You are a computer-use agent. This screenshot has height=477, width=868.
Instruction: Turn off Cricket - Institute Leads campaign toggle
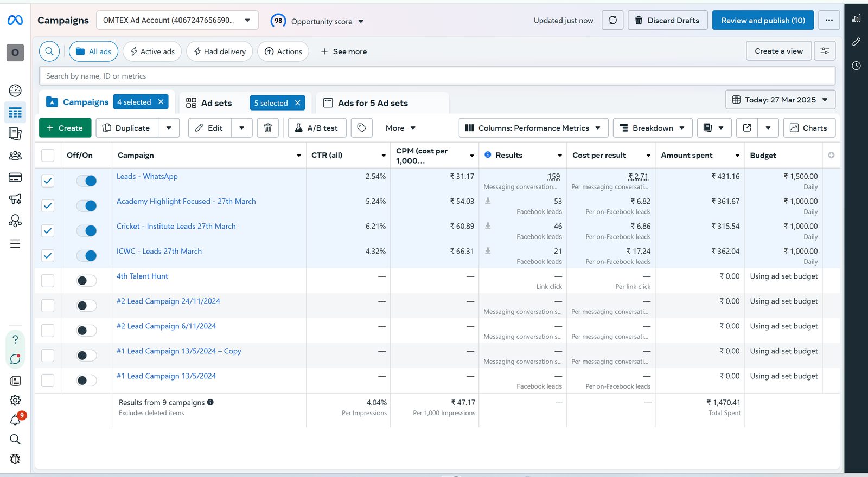pyautogui.click(x=87, y=231)
